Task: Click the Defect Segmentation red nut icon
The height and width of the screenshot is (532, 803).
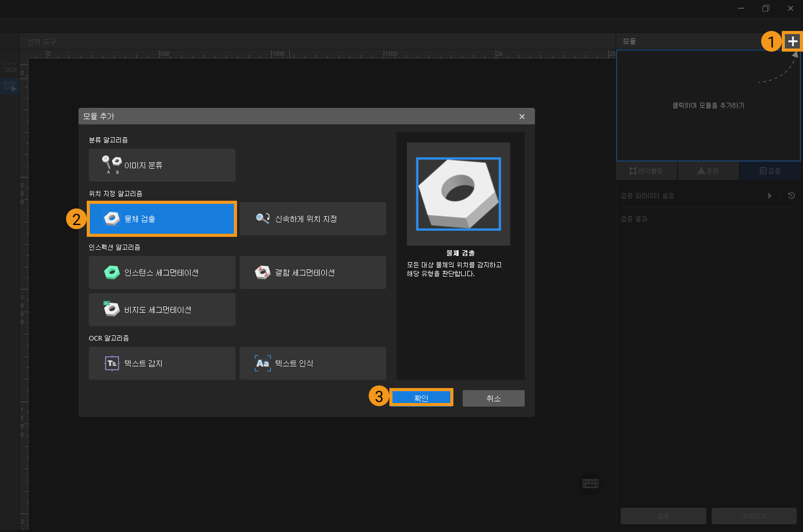Action: tap(263, 272)
